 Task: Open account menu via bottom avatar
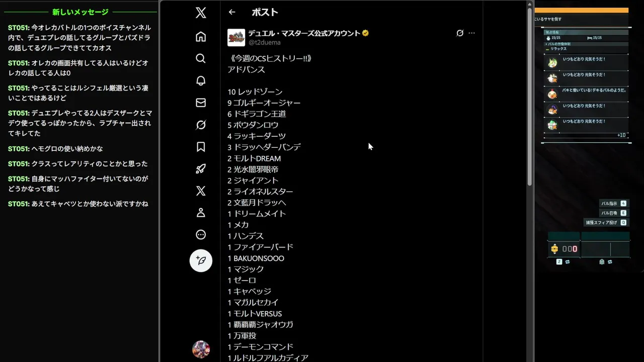click(x=201, y=349)
